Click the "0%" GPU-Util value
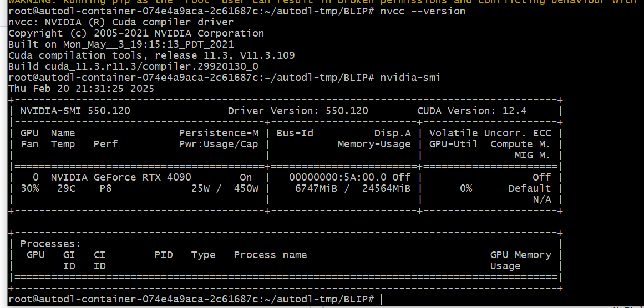 point(466,188)
